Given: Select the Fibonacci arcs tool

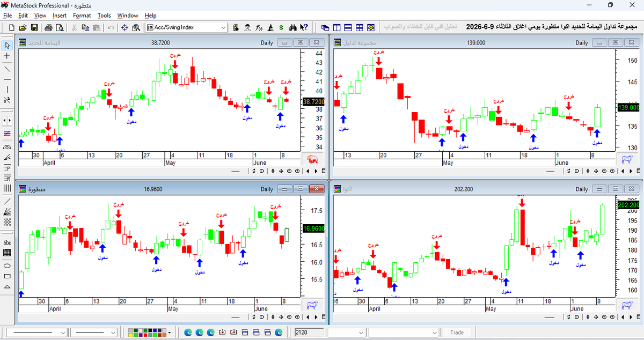Looking at the screenshot, I should click(7, 146).
